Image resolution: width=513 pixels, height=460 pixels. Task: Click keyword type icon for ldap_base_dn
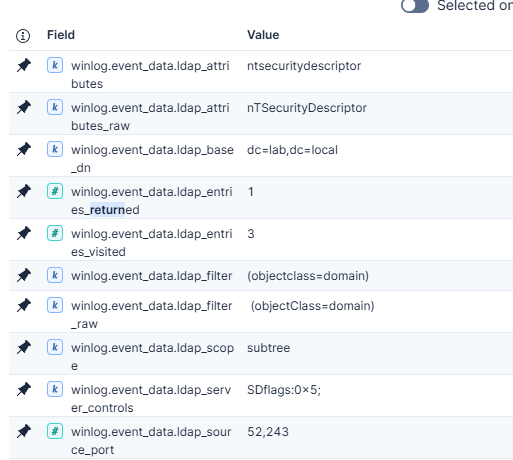click(x=55, y=149)
